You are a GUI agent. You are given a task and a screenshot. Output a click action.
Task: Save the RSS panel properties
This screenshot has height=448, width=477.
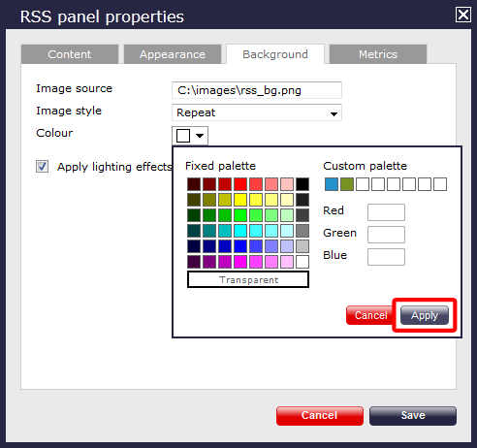point(413,416)
